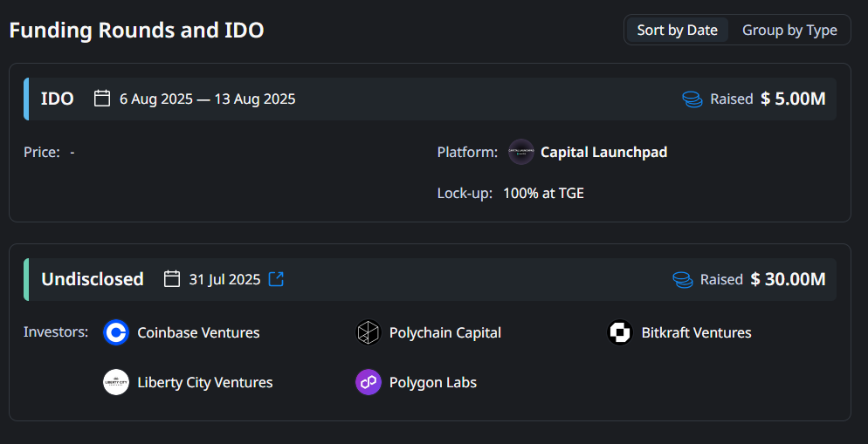The image size is (868, 444).
Task: Open the Polygon Labs investor page
Action: (432, 382)
